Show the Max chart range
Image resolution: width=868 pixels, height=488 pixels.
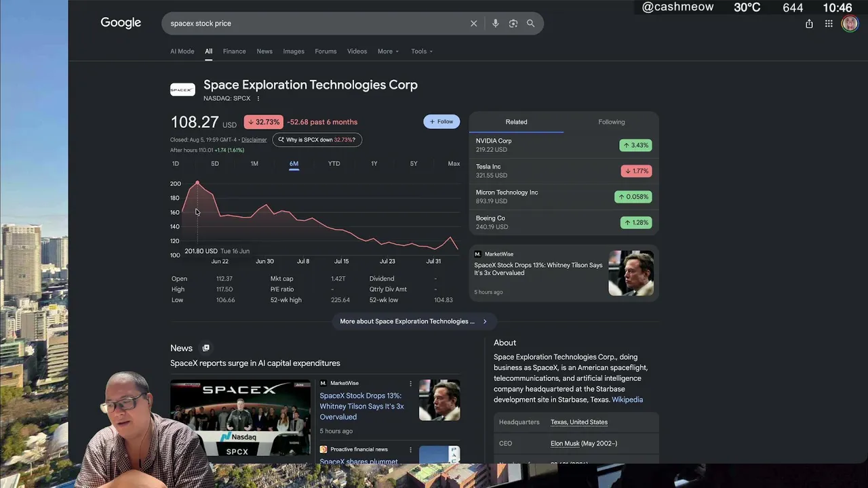click(x=454, y=163)
